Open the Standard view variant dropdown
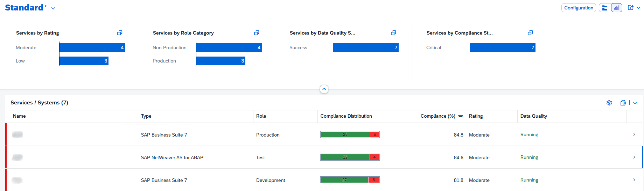This screenshot has width=644, height=191. 53,8
